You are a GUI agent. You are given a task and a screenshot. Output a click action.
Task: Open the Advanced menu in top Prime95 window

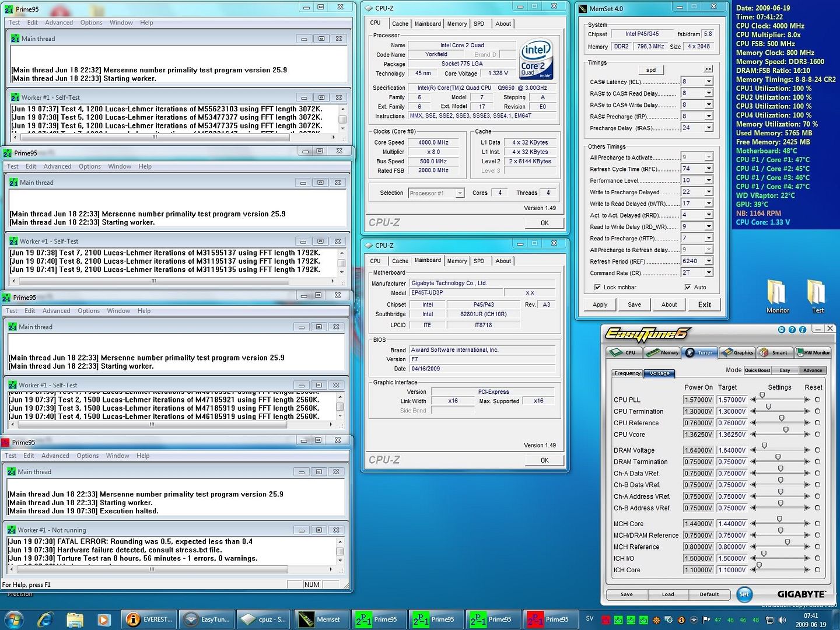(59, 23)
